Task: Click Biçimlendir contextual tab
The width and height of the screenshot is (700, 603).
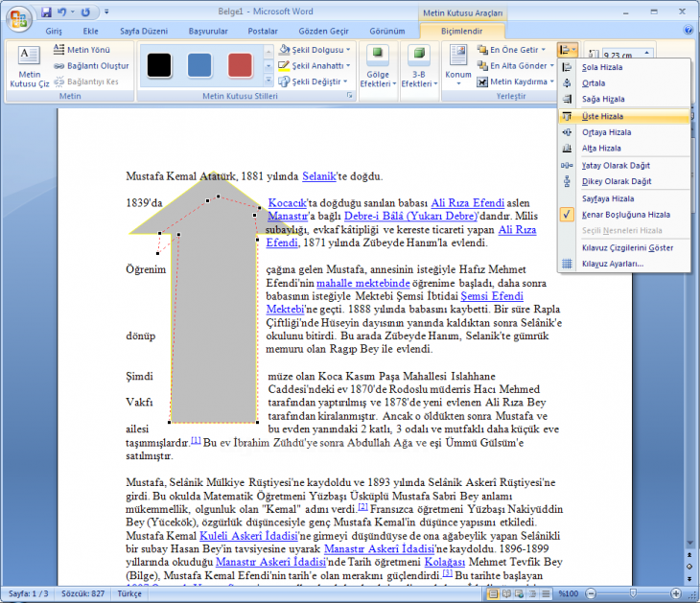Action: [x=461, y=32]
